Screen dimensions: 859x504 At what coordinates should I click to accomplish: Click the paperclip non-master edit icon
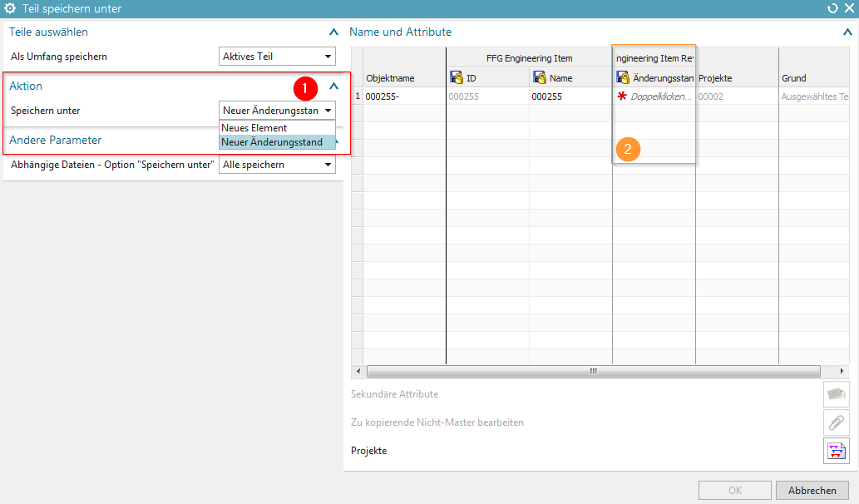coord(836,422)
